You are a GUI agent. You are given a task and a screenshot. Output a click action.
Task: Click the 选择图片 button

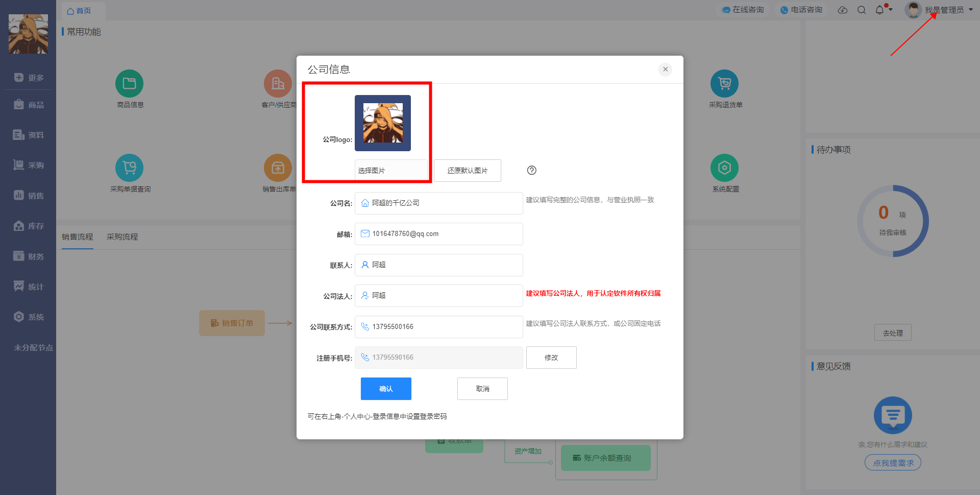[x=391, y=171]
